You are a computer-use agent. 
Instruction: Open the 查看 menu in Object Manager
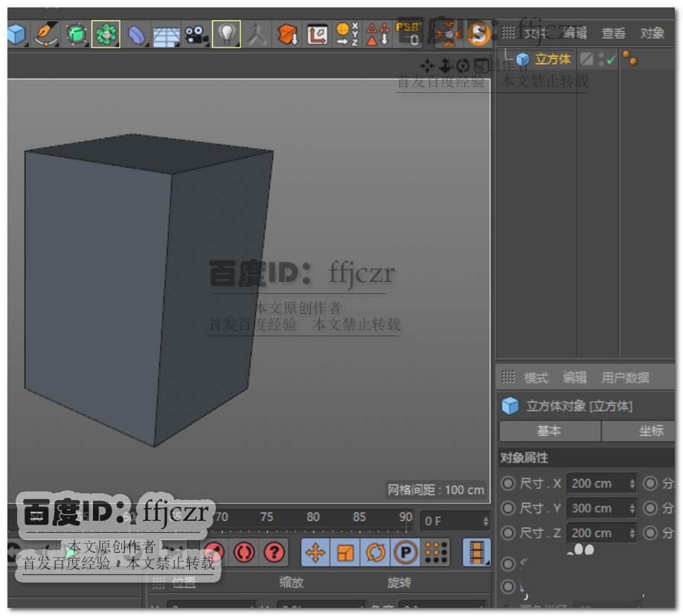[x=613, y=33]
